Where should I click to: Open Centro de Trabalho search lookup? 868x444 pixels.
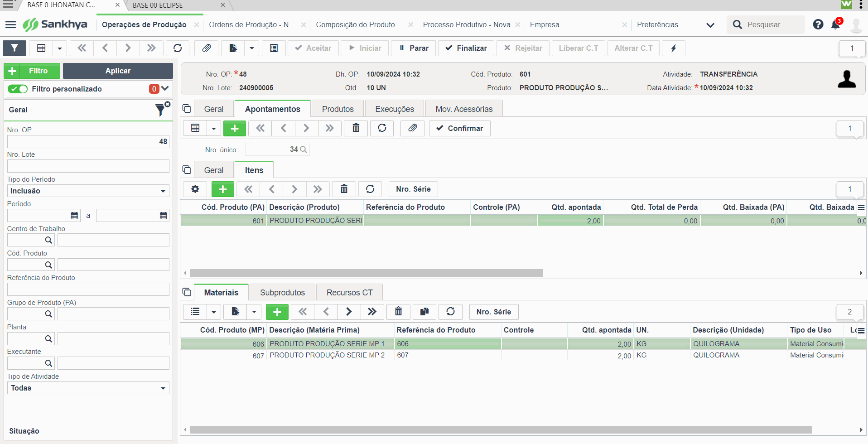(x=48, y=240)
